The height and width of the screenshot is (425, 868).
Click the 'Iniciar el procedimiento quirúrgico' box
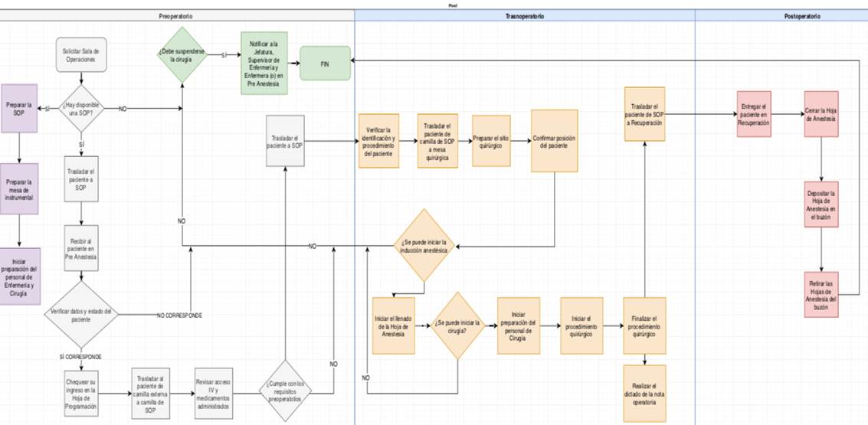click(582, 325)
